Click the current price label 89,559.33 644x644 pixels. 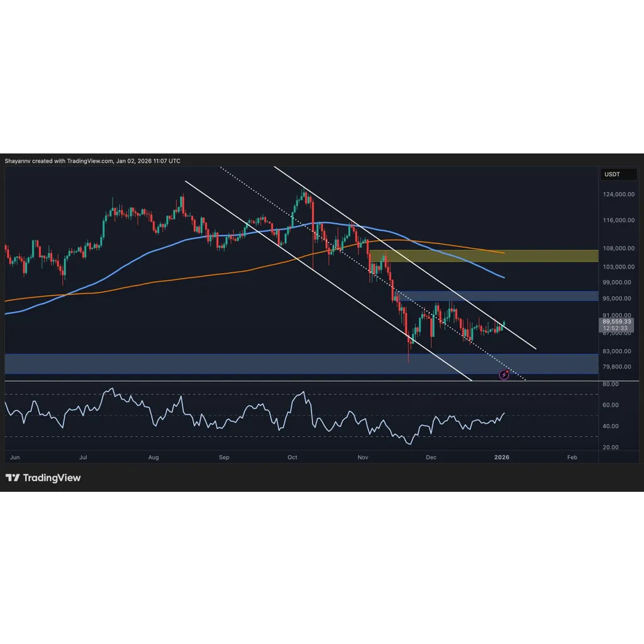[616, 321]
